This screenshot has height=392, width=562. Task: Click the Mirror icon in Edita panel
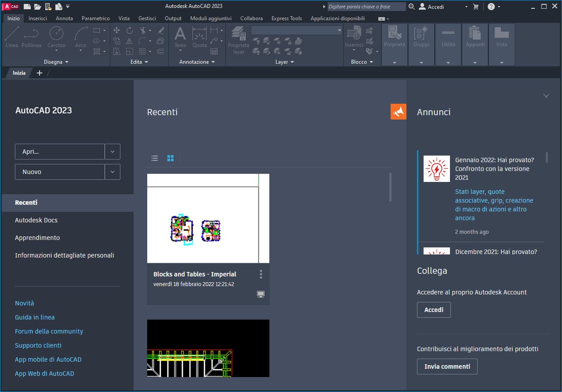click(x=130, y=41)
